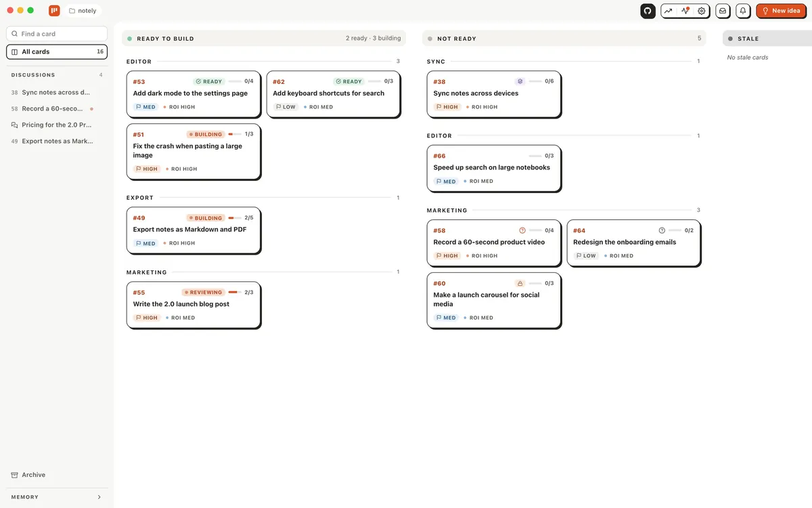Focus the Find a card search field
The height and width of the screenshot is (508, 812).
pyautogui.click(x=57, y=33)
